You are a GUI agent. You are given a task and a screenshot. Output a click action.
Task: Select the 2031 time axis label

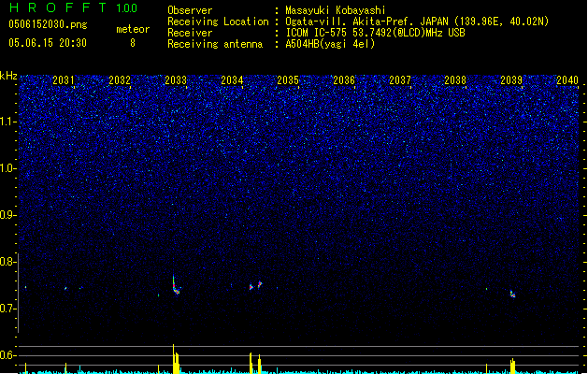63,80
